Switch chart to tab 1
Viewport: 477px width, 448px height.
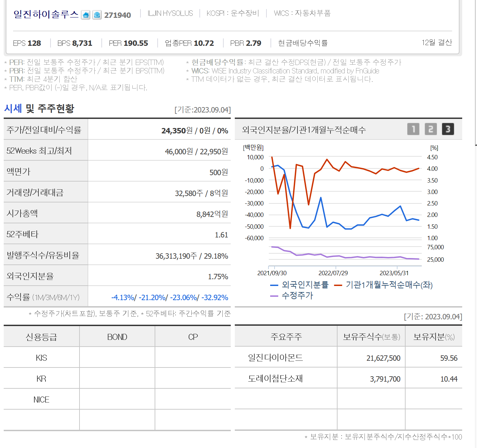(x=413, y=129)
